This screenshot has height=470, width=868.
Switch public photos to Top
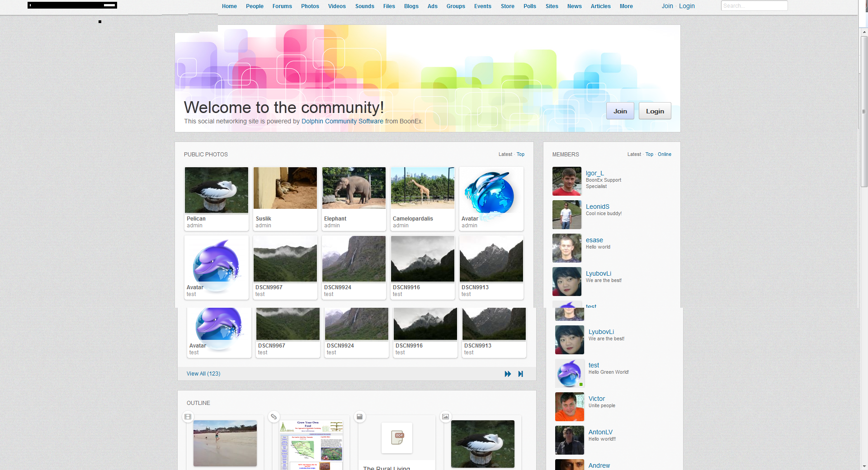[x=520, y=155]
